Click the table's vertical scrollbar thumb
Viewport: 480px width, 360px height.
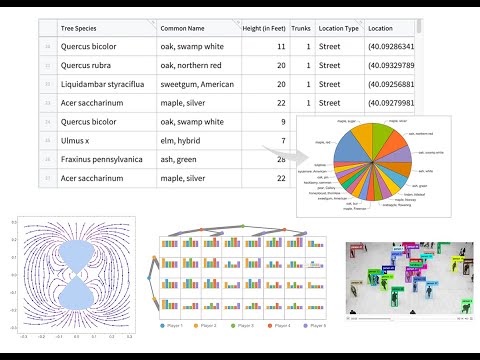point(419,26)
